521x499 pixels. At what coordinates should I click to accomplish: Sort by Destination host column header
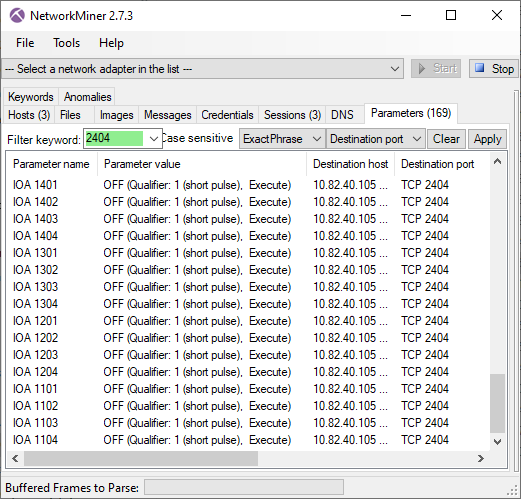350,164
